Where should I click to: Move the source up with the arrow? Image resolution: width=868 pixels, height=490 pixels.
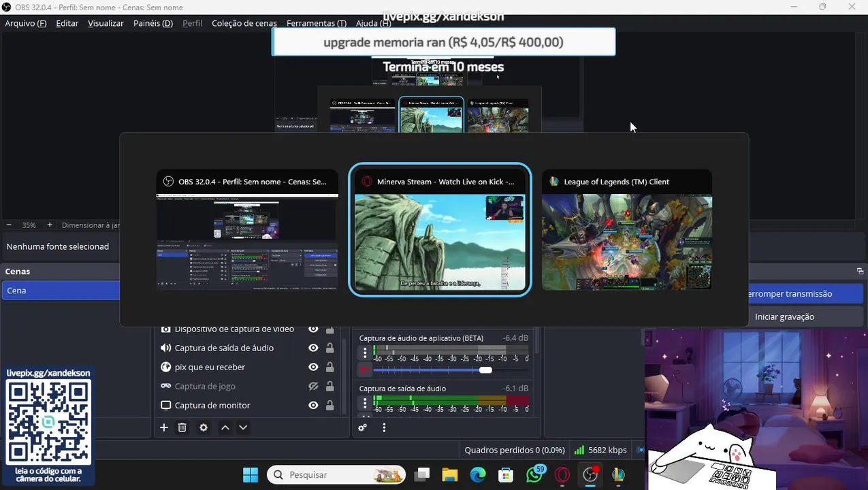coord(225,427)
